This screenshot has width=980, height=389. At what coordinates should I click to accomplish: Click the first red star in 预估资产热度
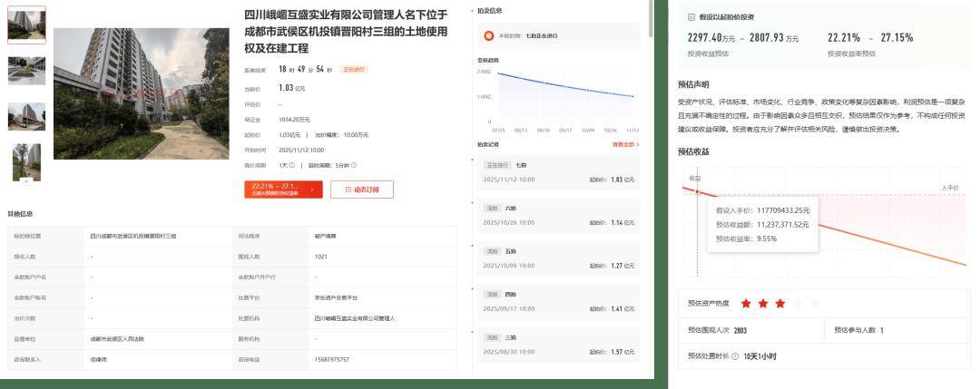pyautogui.click(x=746, y=304)
